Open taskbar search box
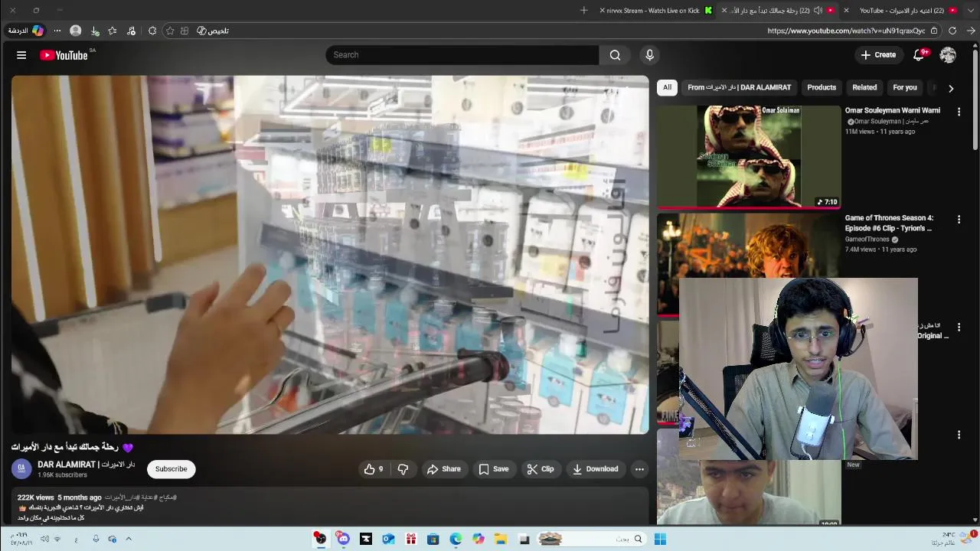980x551 pixels. coord(593,539)
